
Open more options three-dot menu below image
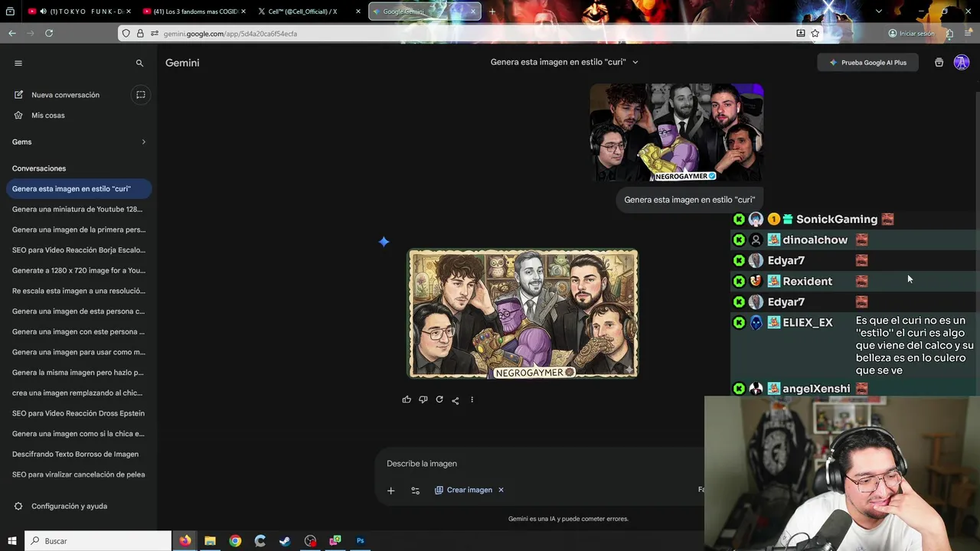pos(472,399)
